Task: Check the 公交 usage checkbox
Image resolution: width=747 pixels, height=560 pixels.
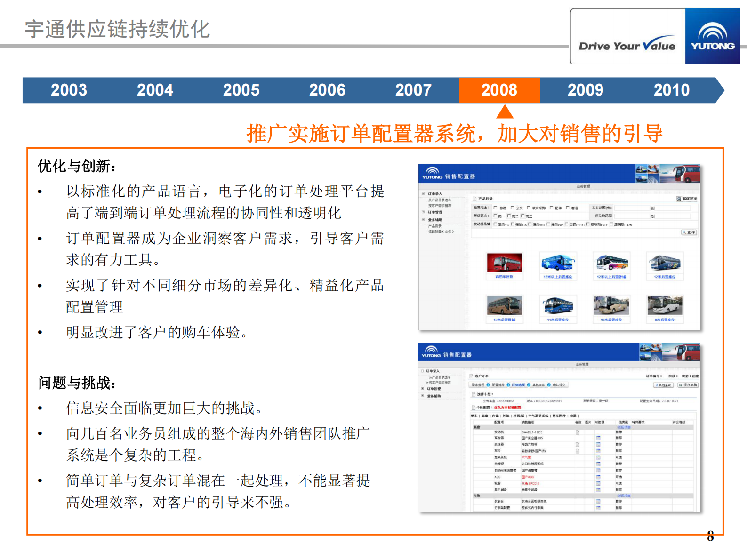Action: coord(512,208)
